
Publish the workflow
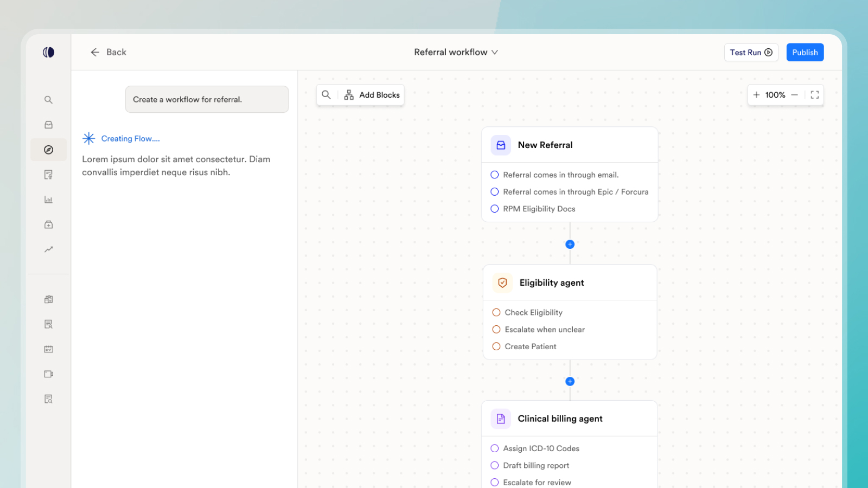tap(805, 53)
